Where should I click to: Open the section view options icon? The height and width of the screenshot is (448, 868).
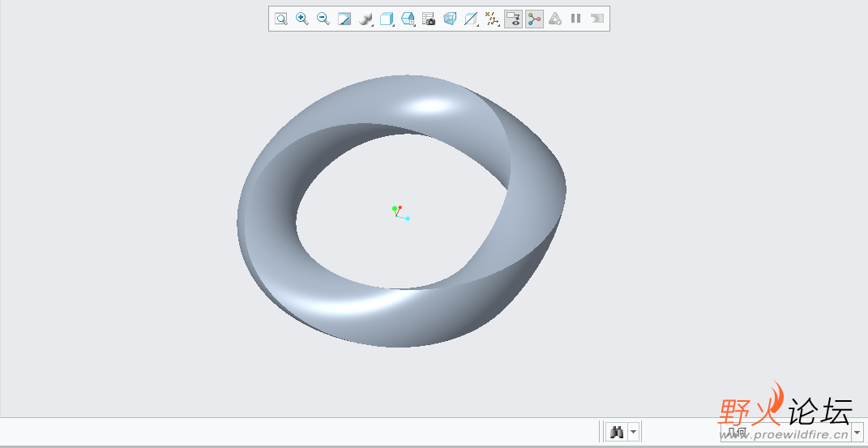tap(471, 19)
